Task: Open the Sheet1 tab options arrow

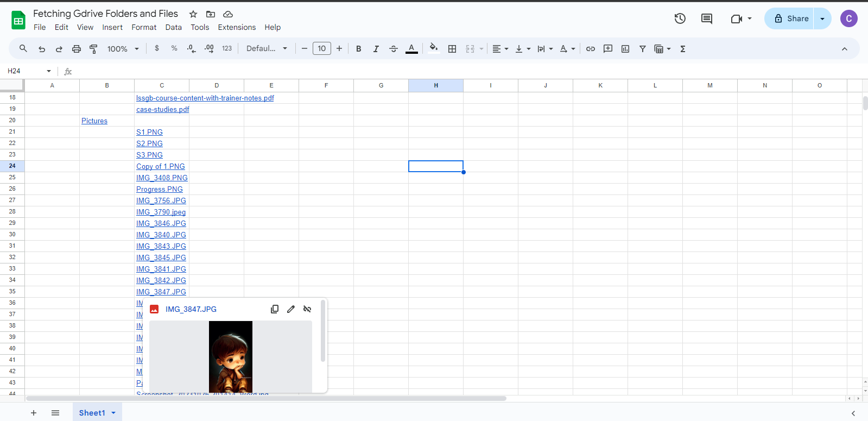Action: coord(113,413)
